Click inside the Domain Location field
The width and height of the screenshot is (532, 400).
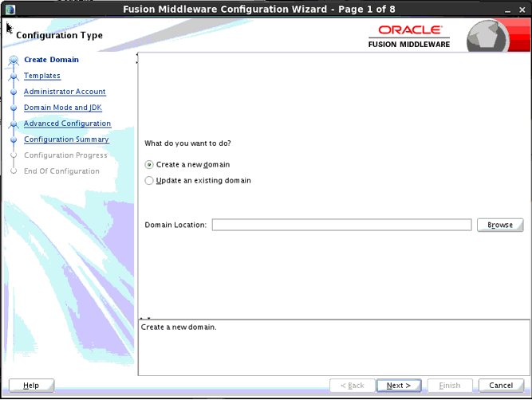pos(341,225)
